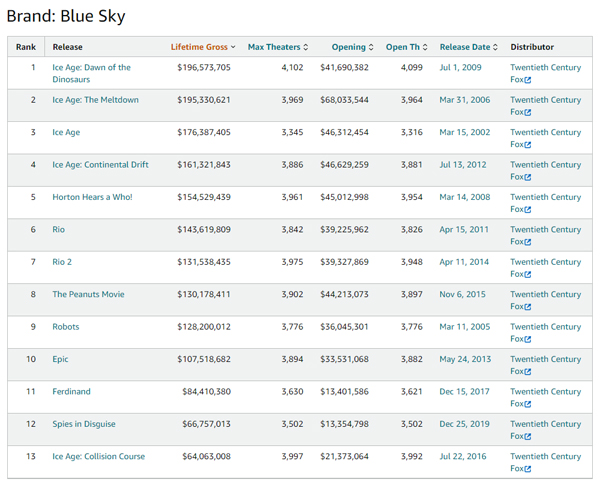Open Twentieth Century Fox link in Epic row
The width and height of the screenshot is (600, 488).
click(546, 365)
